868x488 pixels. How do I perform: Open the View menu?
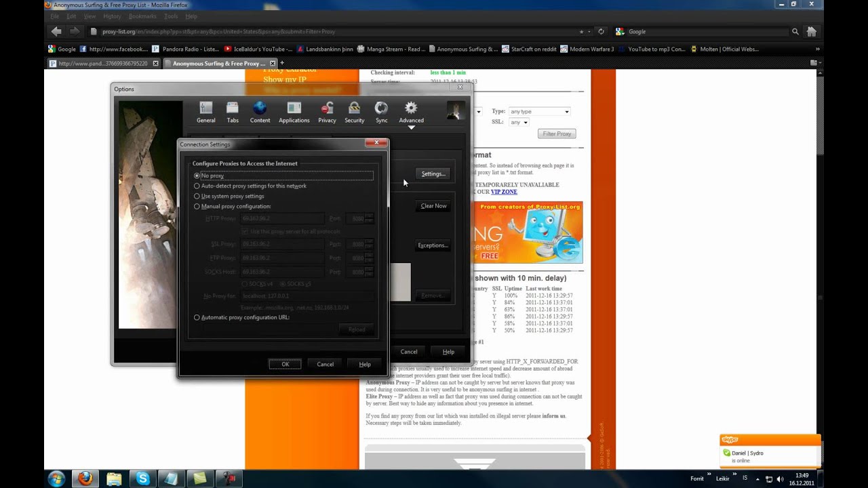coord(90,16)
